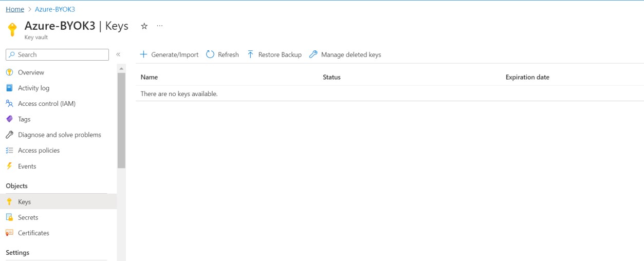Image resolution: width=644 pixels, height=261 pixels.
Task: Click the sidebar vertical scrollbar thumb
Action: click(121, 120)
